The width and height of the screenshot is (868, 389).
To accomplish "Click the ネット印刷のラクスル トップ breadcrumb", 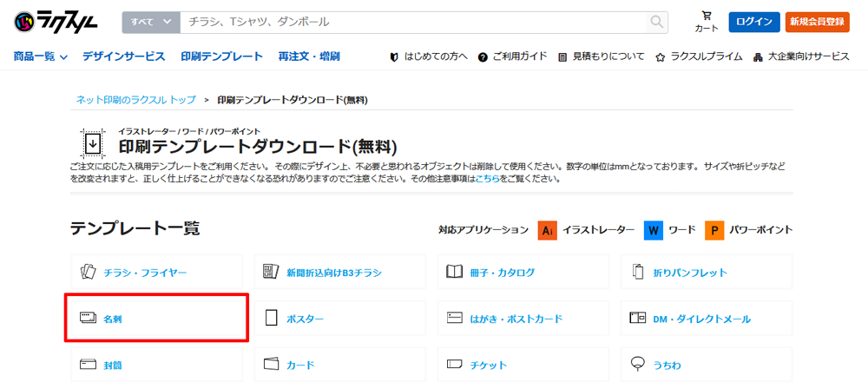I will click(135, 100).
